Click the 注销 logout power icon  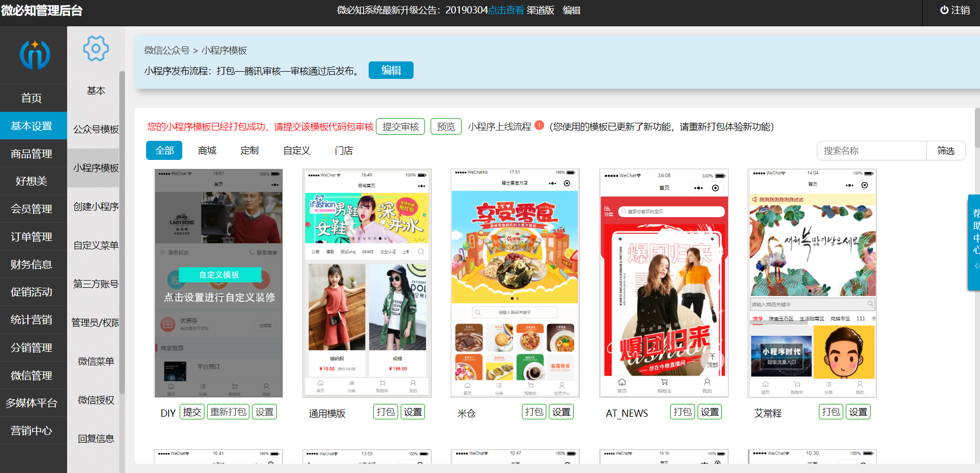944,10
